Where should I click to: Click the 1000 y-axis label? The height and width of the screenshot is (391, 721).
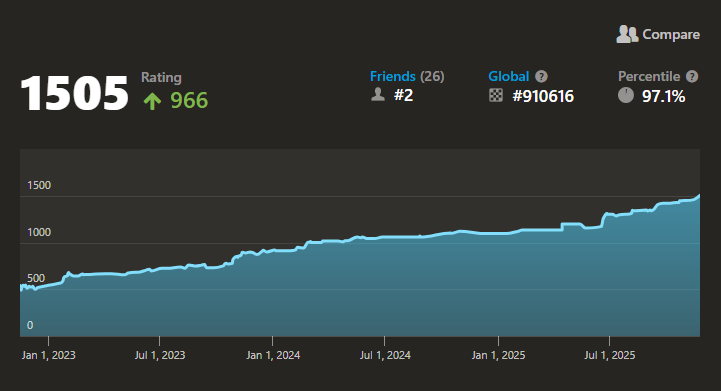39,232
